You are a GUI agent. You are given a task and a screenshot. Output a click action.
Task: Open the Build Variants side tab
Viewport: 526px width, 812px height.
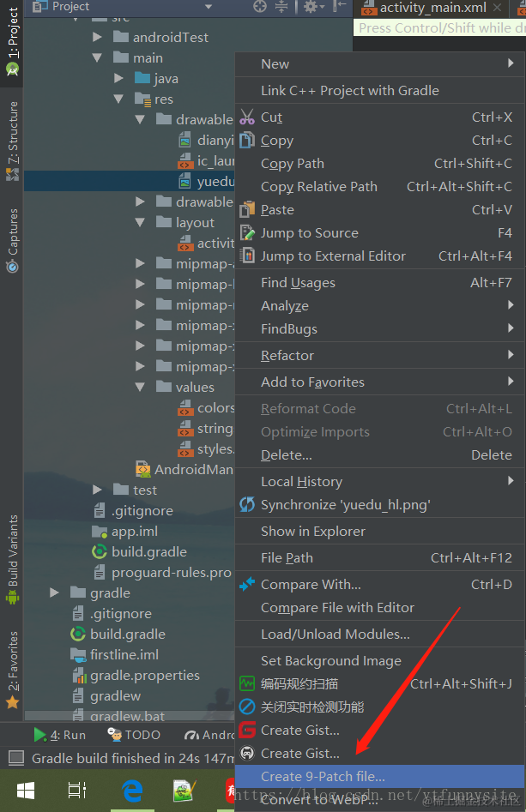(x=12, y=559)
